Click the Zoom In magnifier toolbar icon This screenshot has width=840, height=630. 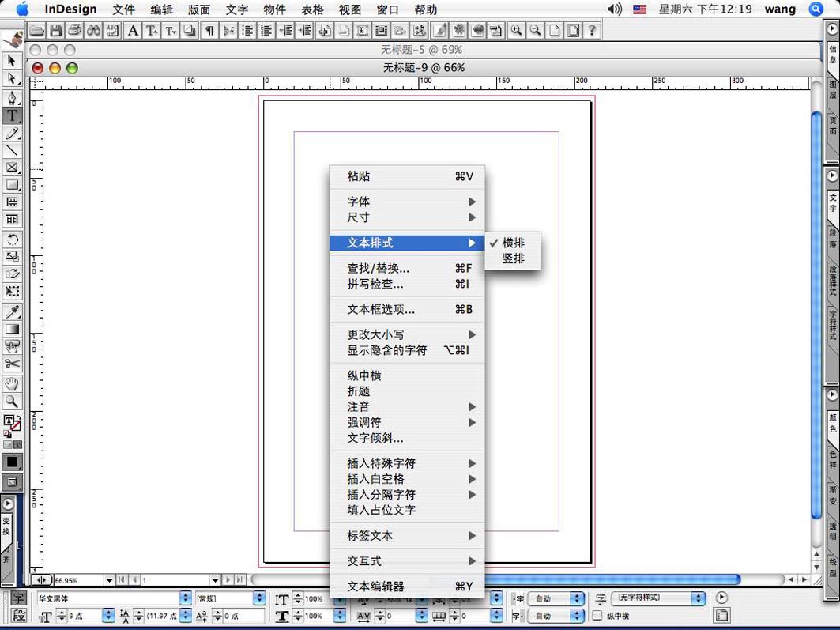point(516,31)
